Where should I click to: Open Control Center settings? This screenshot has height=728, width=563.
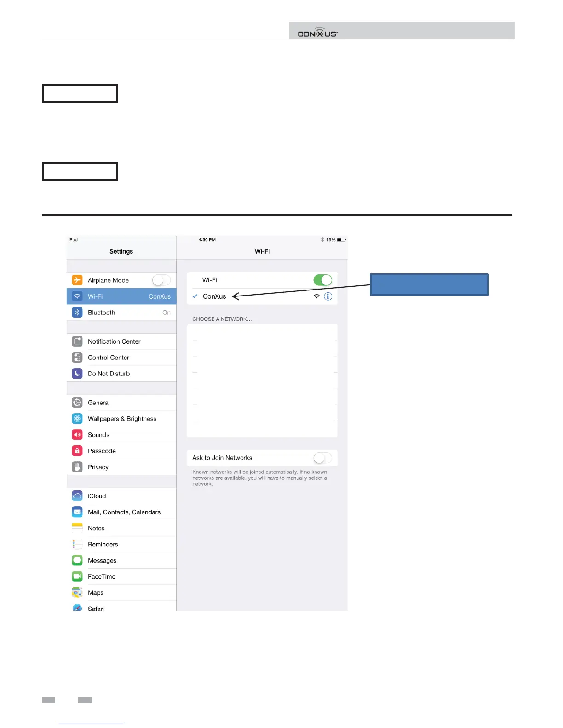tap(121, 358)
